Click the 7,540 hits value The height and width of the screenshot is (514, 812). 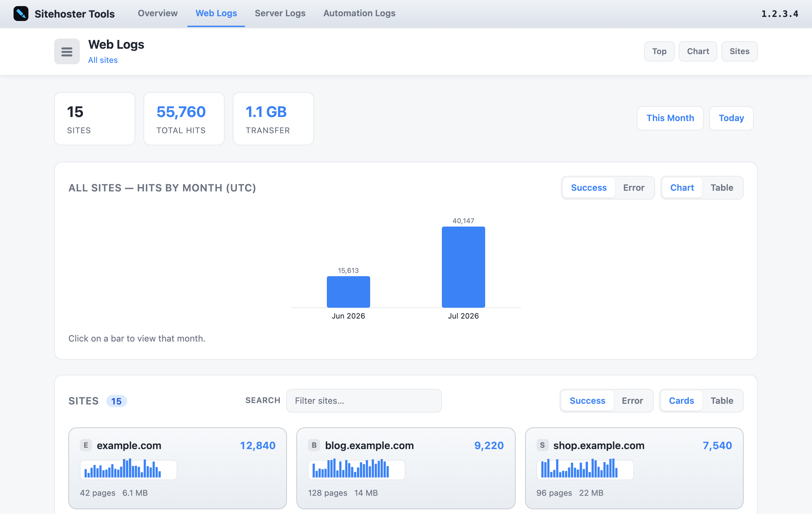717,445
